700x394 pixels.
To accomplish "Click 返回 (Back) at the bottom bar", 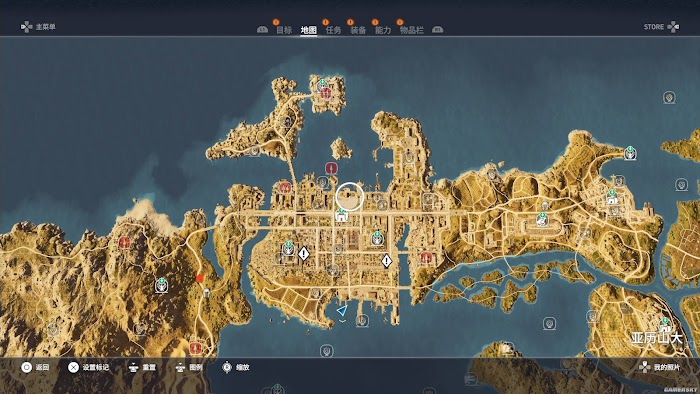I will pyautogui.click(x=35, y=367).
